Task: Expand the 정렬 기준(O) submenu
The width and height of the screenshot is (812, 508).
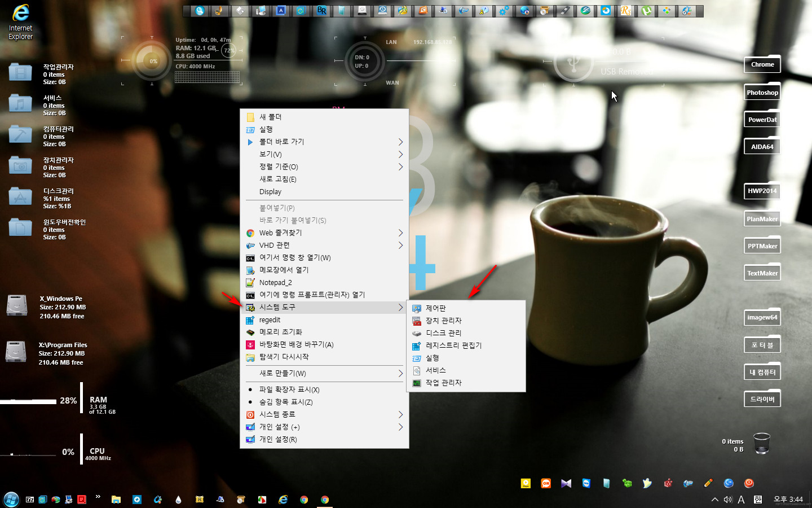Action: click(x=324, y=167)
